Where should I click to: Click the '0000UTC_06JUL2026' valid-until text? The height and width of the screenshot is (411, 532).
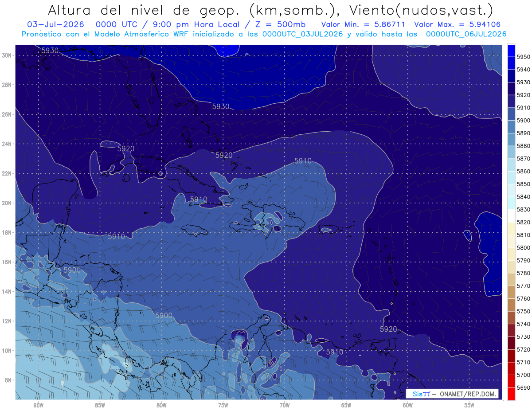coord(466,34)
